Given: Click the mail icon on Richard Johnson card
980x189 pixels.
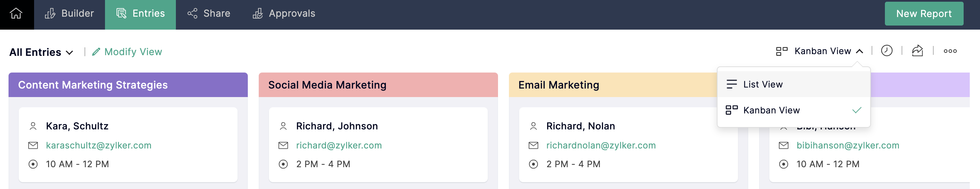Looking at the screenshot, I should coord(283,146).
